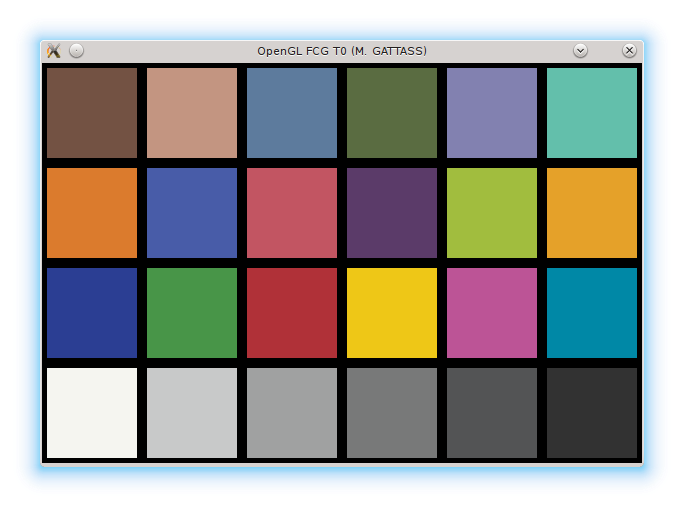684x507 pixels.
Task: Open the X window menu icon
Action: point(54,51)
